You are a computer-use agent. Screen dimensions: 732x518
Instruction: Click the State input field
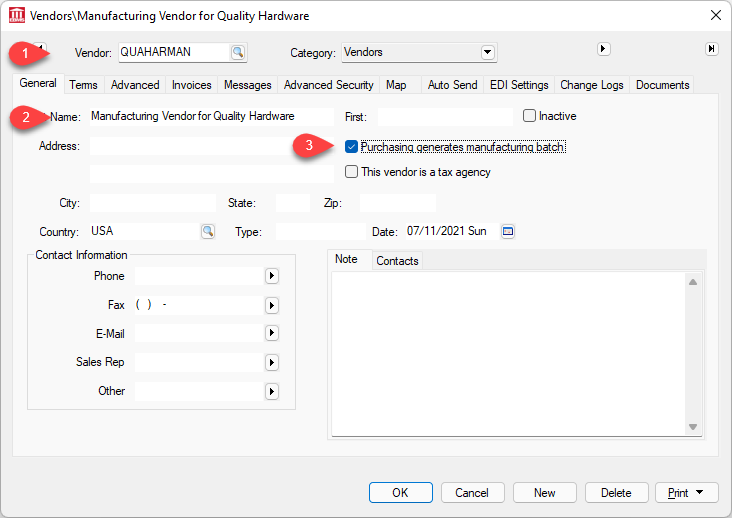coord(293,203)
